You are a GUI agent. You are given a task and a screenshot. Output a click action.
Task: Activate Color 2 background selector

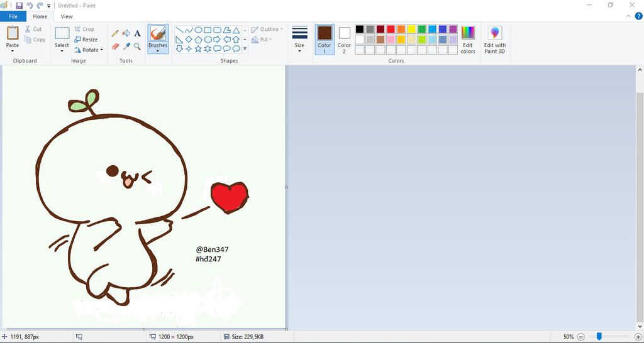pyautogui.click(x=344, y=40)
